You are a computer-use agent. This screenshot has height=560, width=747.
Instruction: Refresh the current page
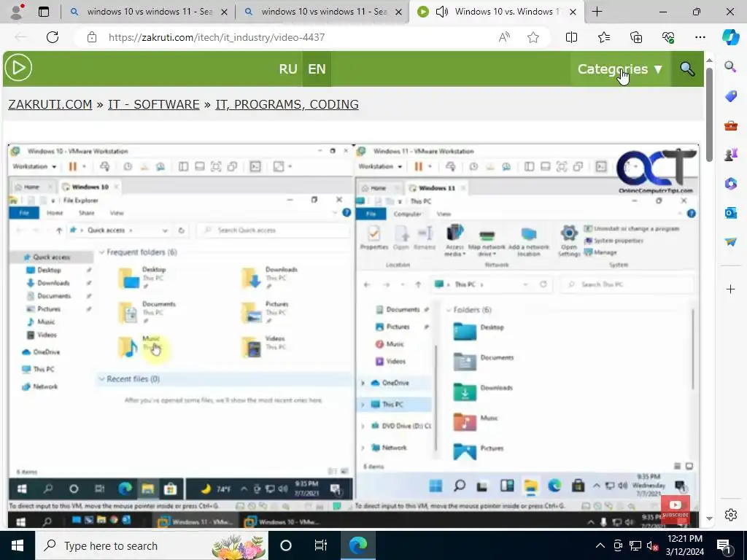[x=53, y=37]
